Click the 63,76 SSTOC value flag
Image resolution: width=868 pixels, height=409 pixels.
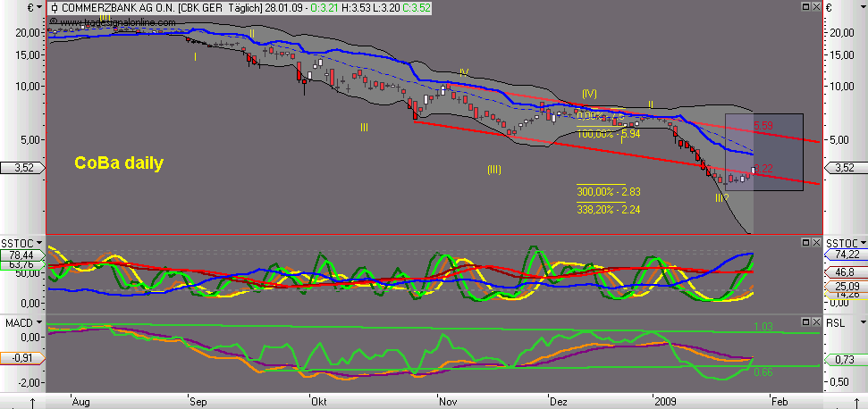(x=21, y=265)
